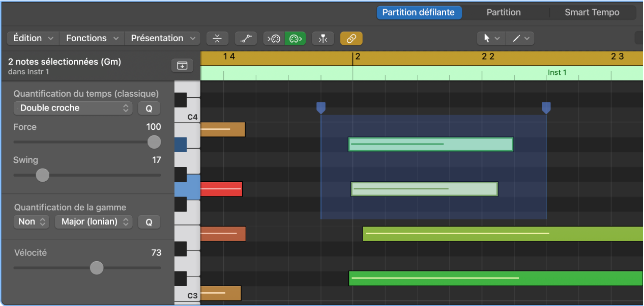Viewport: 644px width, 306px height.
Task: Click the inspector hide icon beside note info
Action: [x=183, y=65]
